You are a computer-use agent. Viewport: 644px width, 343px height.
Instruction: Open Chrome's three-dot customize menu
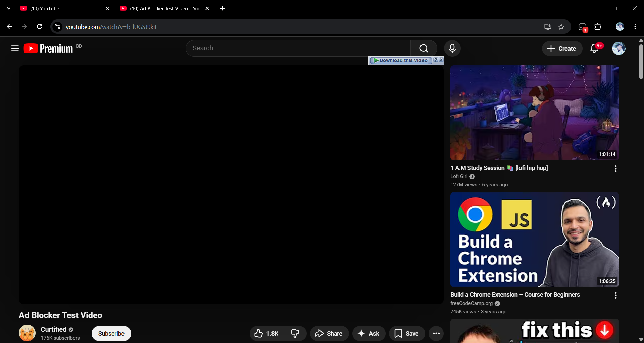tap(635, 27)
